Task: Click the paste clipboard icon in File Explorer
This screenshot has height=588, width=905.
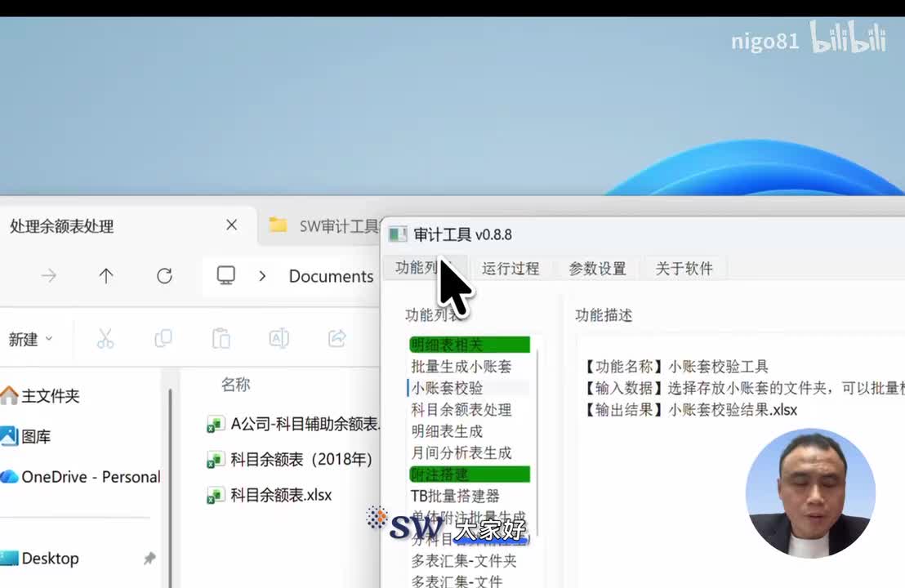Action: 221,339
